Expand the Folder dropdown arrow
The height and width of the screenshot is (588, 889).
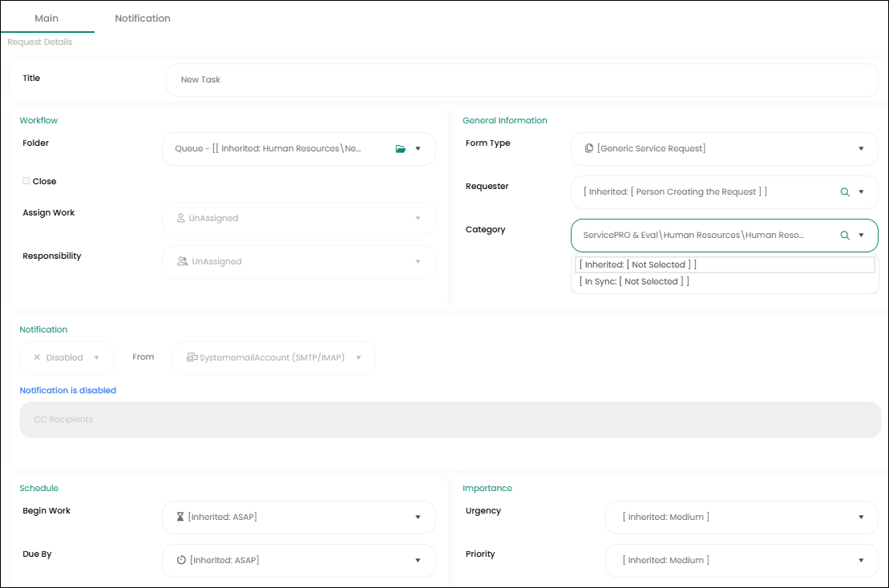[x=418, y=149]
